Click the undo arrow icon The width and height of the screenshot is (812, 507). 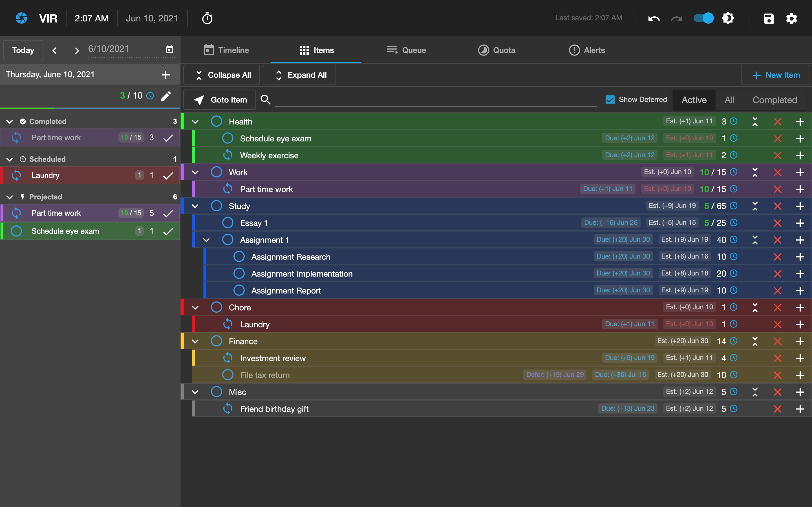654,18
